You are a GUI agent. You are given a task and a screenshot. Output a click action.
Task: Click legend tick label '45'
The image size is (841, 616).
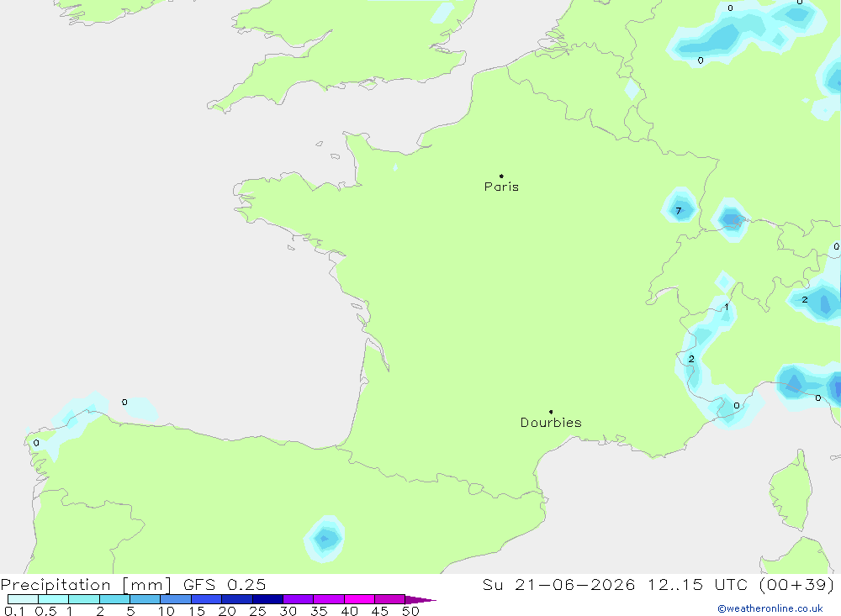pos(380,611)
